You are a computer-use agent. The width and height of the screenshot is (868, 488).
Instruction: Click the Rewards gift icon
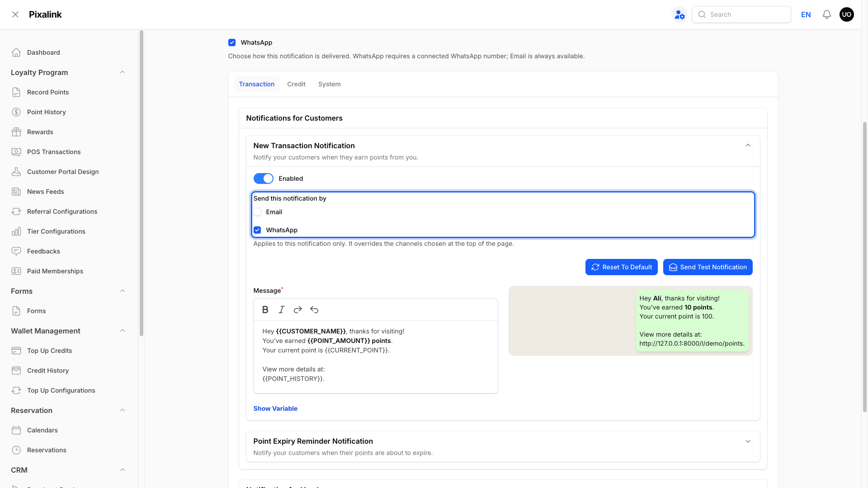pos(16,132)
